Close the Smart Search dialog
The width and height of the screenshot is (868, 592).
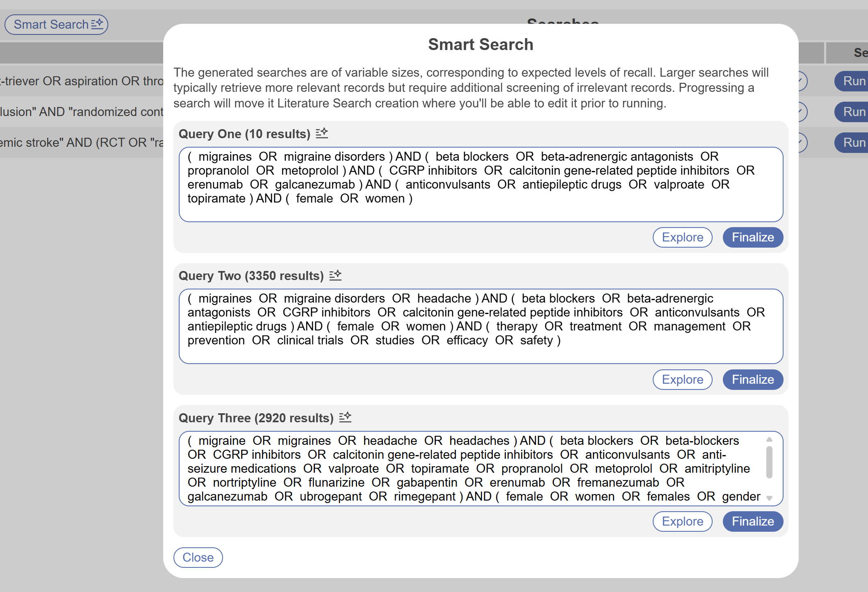[198, 558]
